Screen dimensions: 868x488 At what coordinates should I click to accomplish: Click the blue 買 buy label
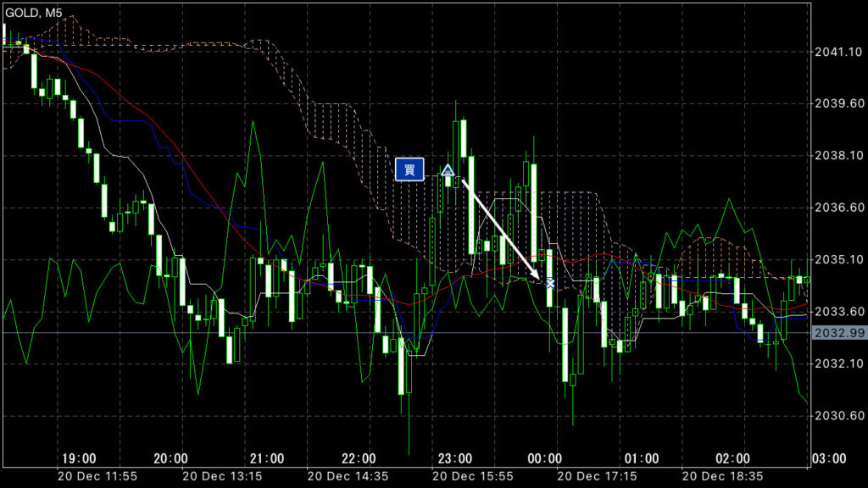[x=409, y=169]
